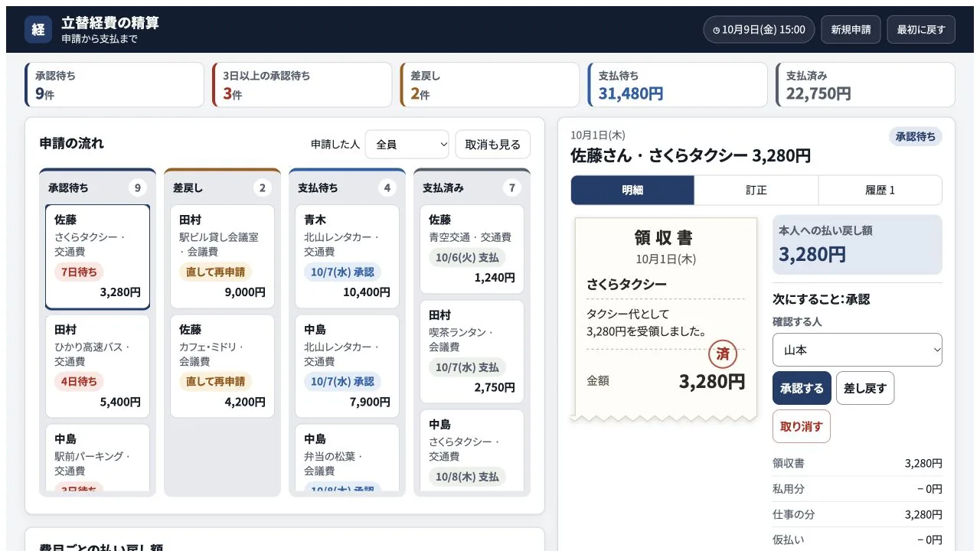Click the 承認待ち status badge in detail panel

click(915, 136)
